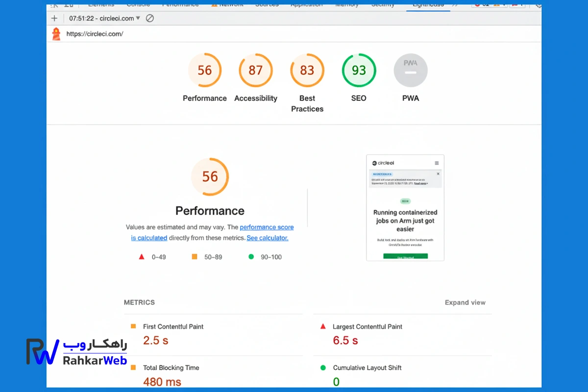588x392 pixels.
Task: Open the https://circleci.com/ URL link
Action: (95, 34)
